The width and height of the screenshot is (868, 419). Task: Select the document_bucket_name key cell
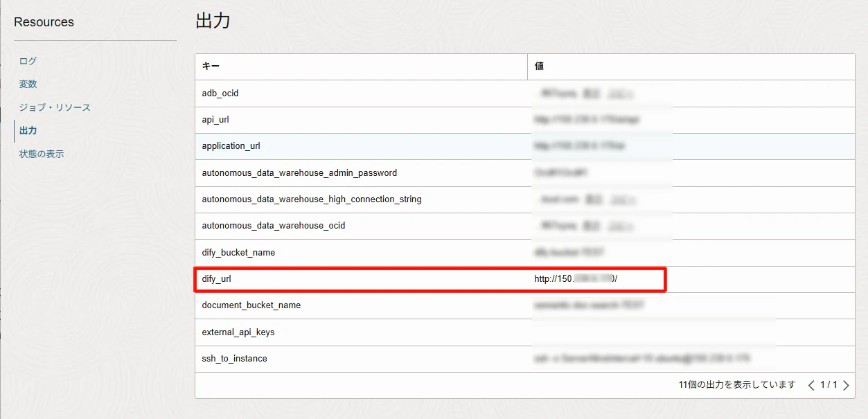tap(362, 305)
